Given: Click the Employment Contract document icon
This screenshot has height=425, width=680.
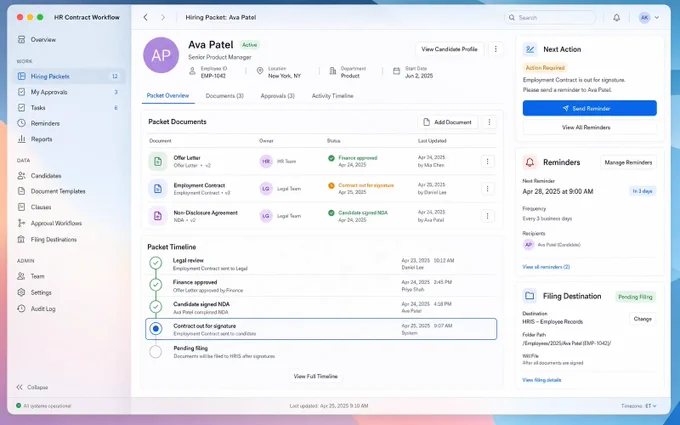Looking at the screenshot, I should pyautogui.click(x=158, y=189).
